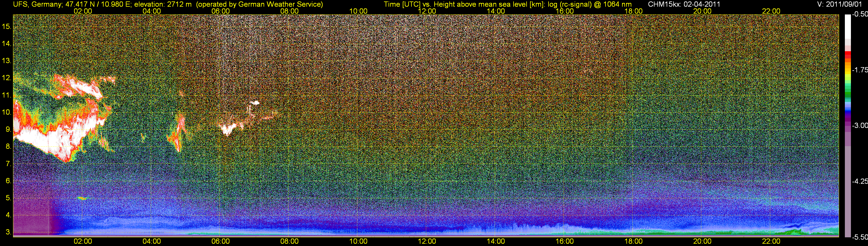
Task: Click the "-0.50" color scale value
Action: [860, 14]
